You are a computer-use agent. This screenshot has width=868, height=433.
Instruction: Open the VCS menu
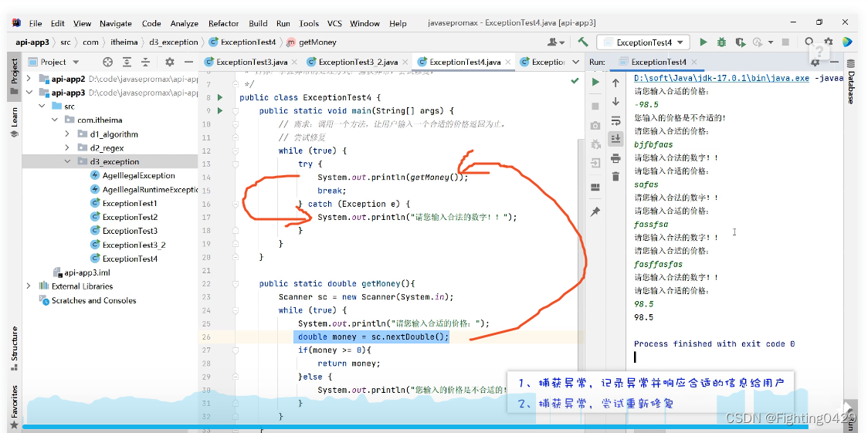pos(334,23)
